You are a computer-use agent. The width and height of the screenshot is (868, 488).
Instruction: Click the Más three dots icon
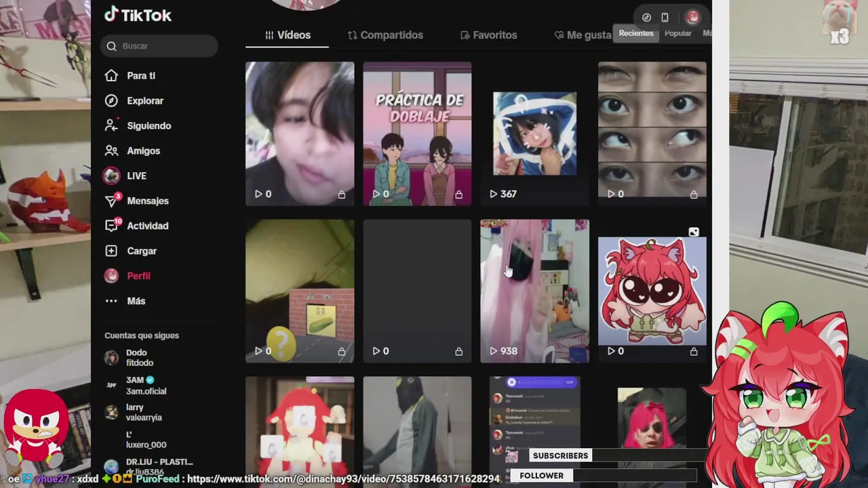pos(111,302)
